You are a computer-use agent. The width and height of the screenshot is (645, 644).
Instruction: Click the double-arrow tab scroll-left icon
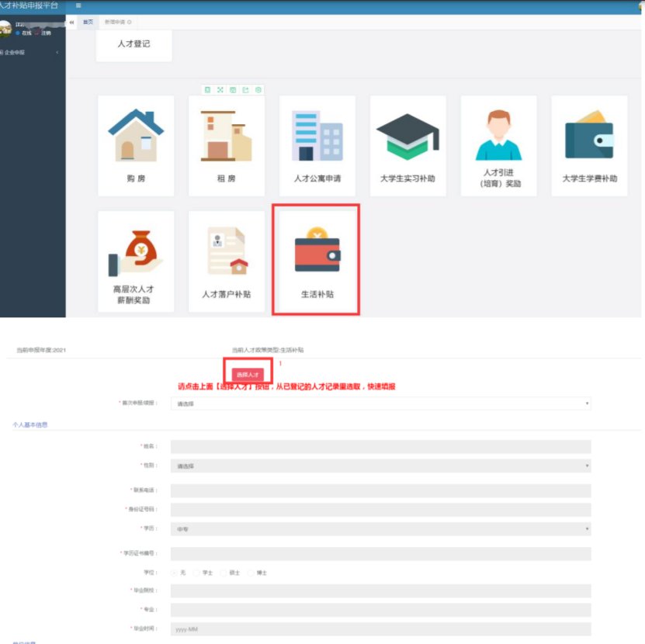[71, 23]
